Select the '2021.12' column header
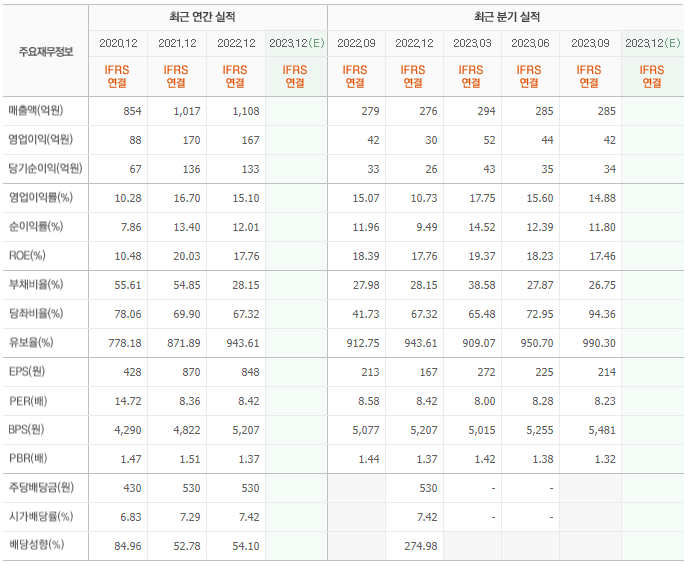 (177, 43)
